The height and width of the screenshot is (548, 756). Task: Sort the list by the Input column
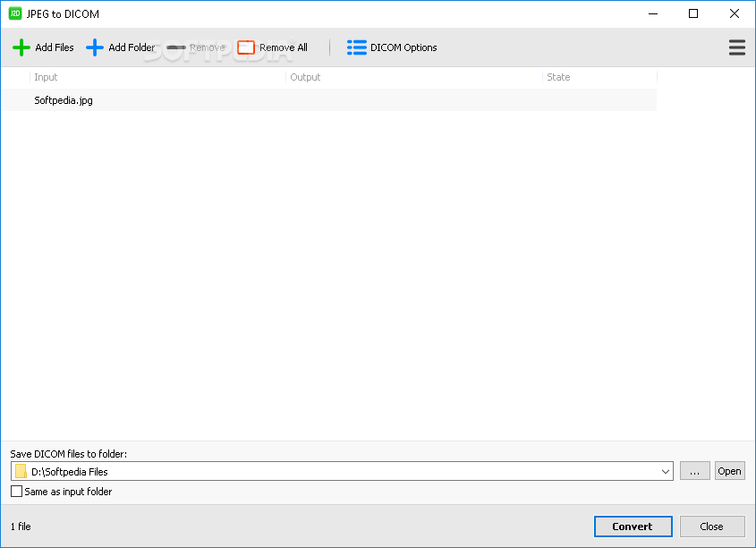(x=157, y=77)
